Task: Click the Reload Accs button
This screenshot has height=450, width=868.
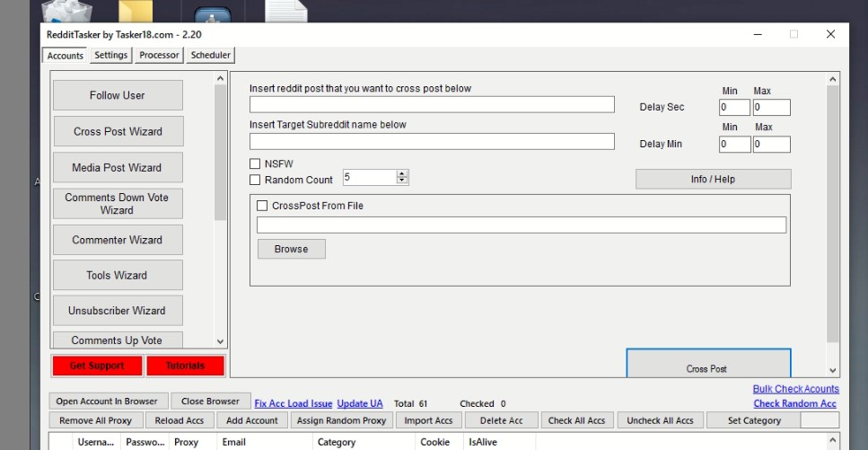Action: point(179,420)
